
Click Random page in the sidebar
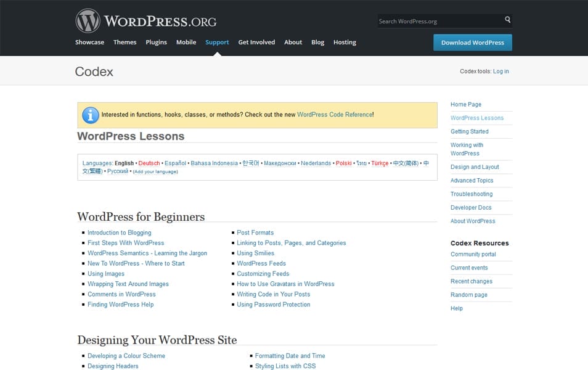[x=471, y=295]
